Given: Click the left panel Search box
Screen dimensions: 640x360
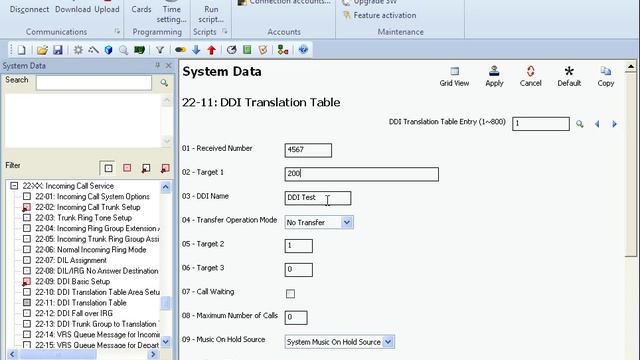Looking at the screenshot, I should tap(94, 83).
